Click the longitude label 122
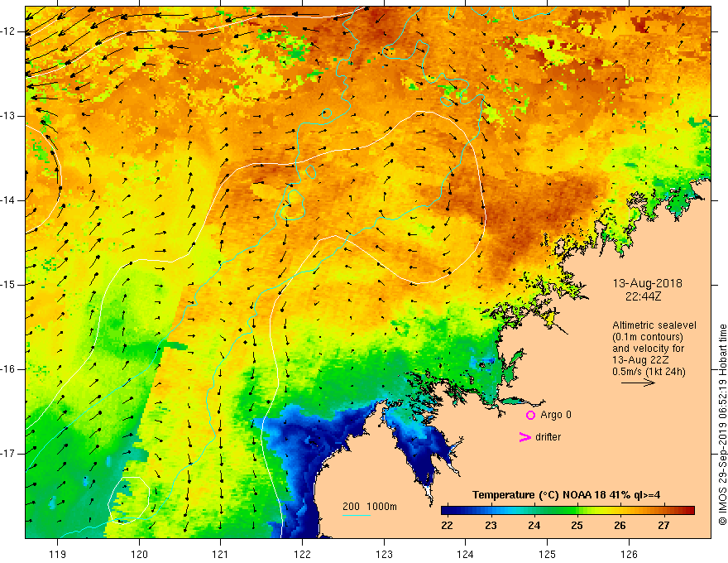The image size is (728, 563). pyautogui.click(x=302, y=554)
